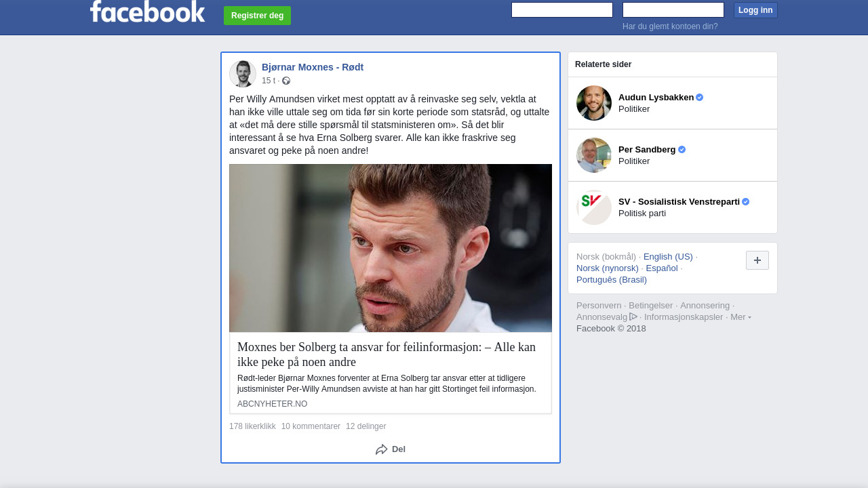Screen dimensions: 868x488
Task: Switch language to Norsk (nynorsk)
Action: click(608, 268)
